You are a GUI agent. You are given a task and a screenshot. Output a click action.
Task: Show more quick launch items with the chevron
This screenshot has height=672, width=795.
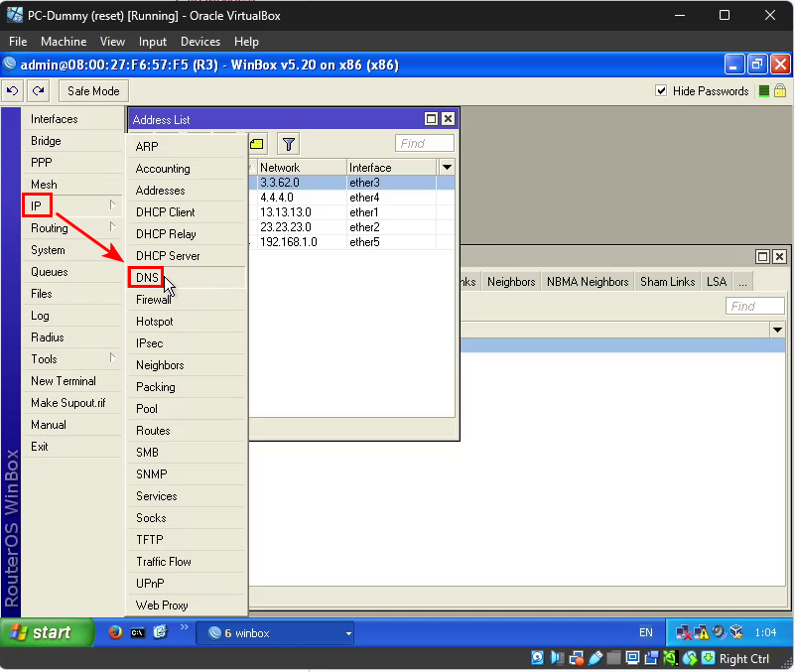coord(184,627)
